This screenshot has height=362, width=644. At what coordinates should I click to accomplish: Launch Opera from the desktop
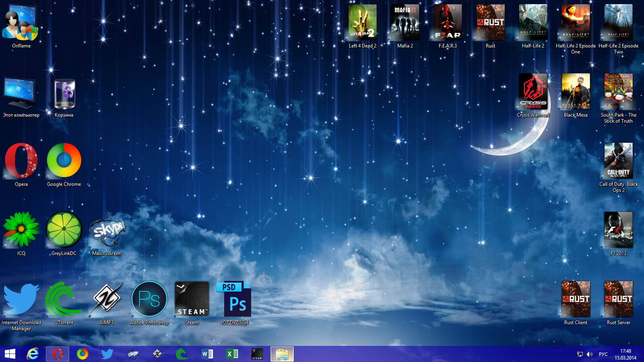pos(21,165)
